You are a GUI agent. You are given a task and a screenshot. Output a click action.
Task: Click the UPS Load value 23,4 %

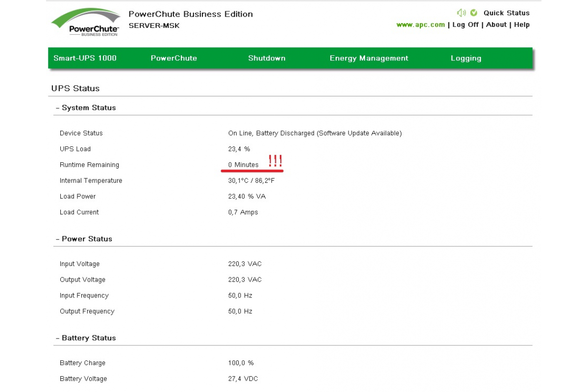point(239,149)
